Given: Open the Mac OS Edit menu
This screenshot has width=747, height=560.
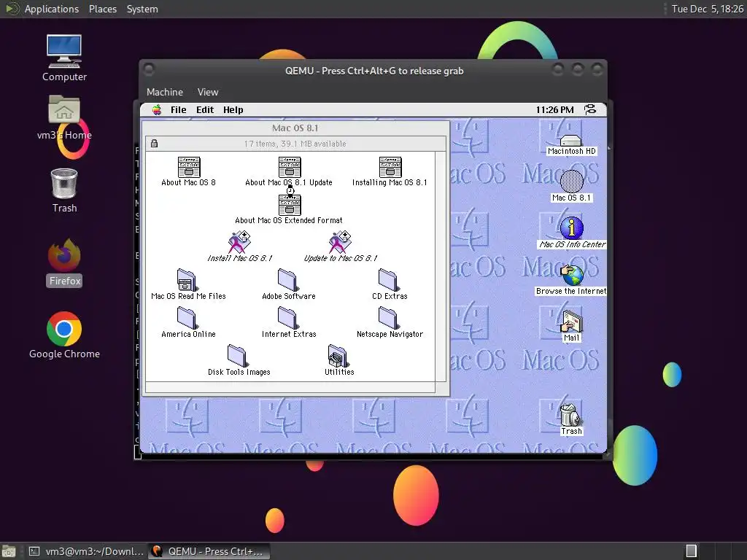Looking at the screenshot, I should (205, 110).
